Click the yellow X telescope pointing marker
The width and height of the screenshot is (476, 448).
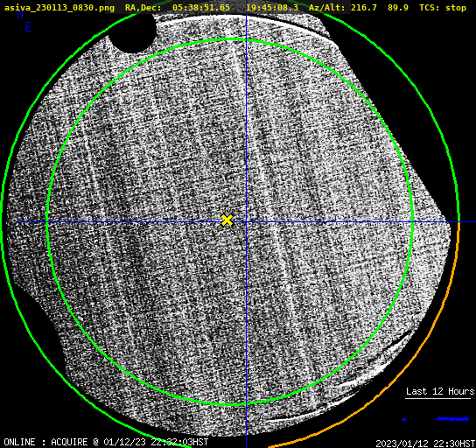coord(227,220)
